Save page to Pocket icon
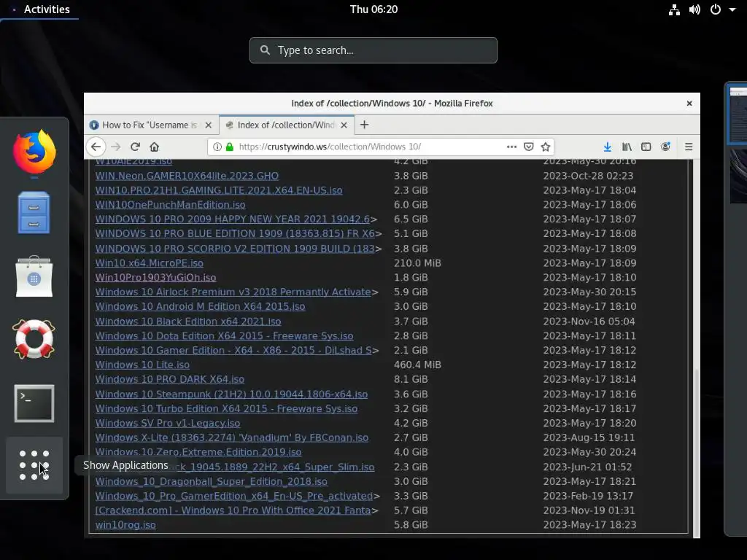 click(x=528, y=147)
